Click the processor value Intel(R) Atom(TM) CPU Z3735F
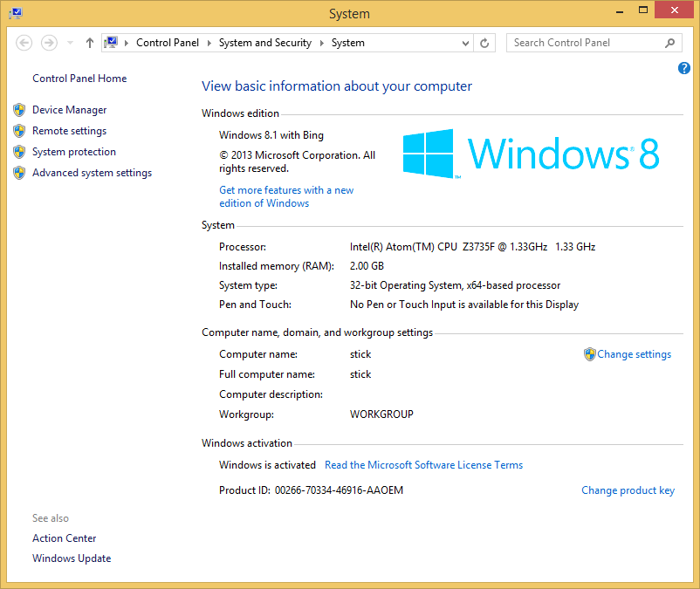 [x=472, y=247]
